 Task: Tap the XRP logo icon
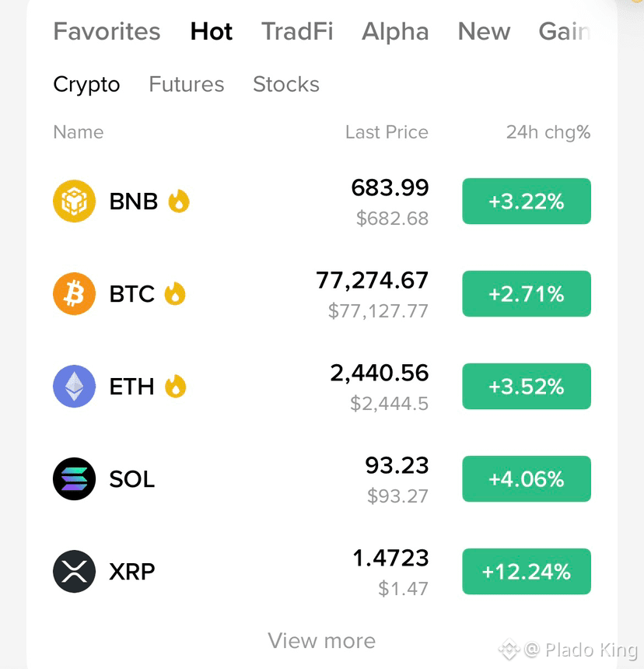(74, 571)
